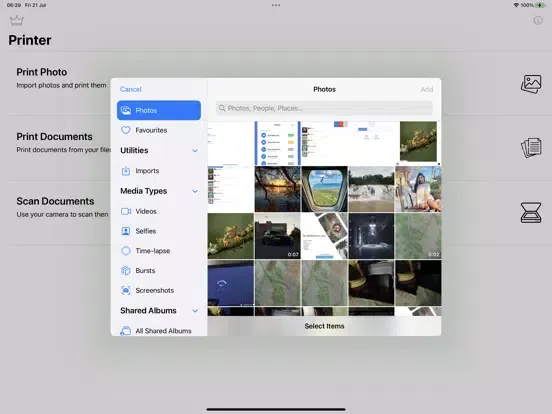Tap the Scan Documents scanner icon
Screen dimensions: 552x414
pos(531,212)
